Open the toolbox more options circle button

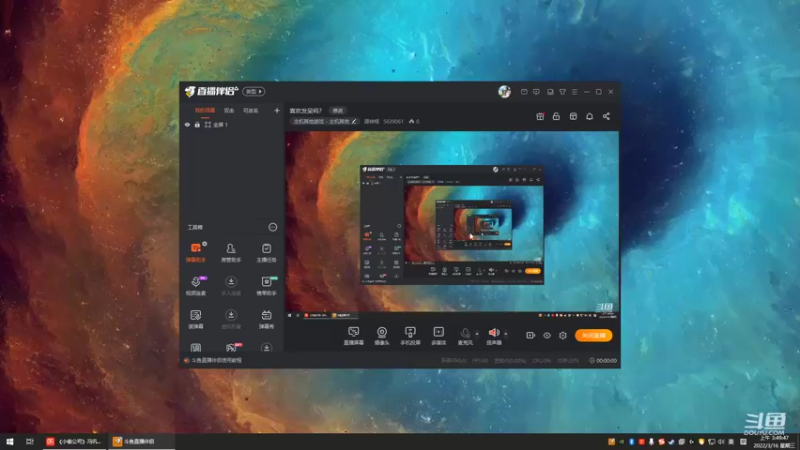pos(273,227)
